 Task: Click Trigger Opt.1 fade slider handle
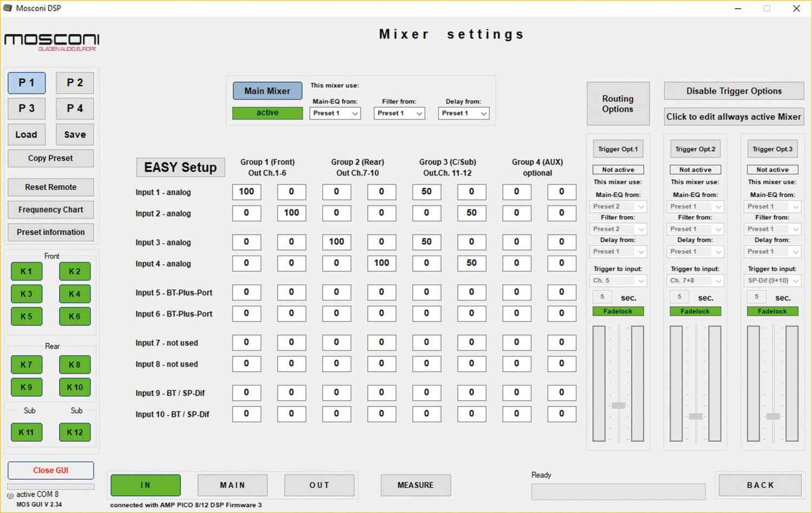(618, 405)
